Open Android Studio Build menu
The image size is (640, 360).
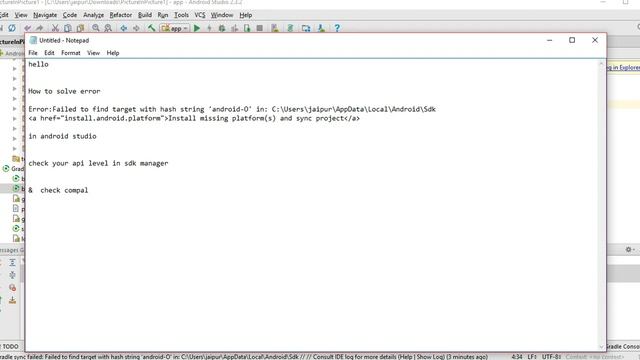(x=145, y=15)
